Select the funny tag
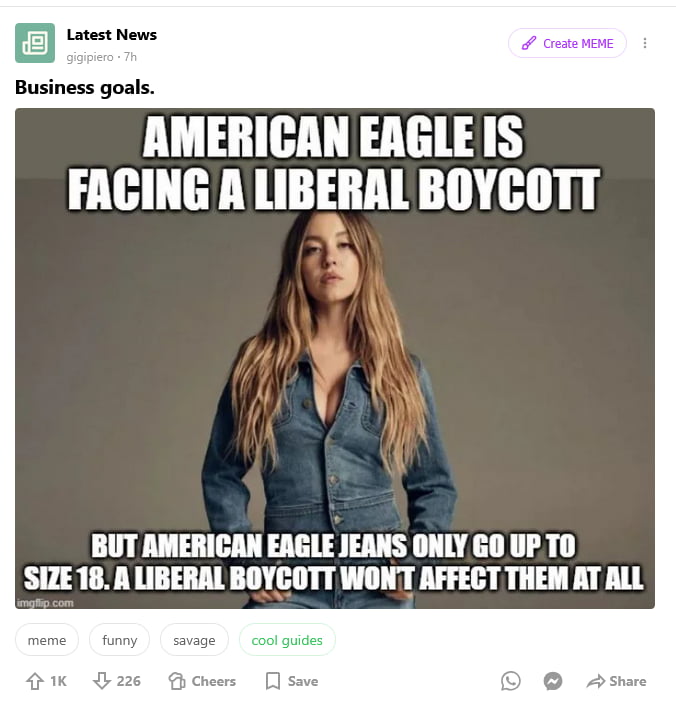The image size is (676, 709). click(x=119, y=640)
